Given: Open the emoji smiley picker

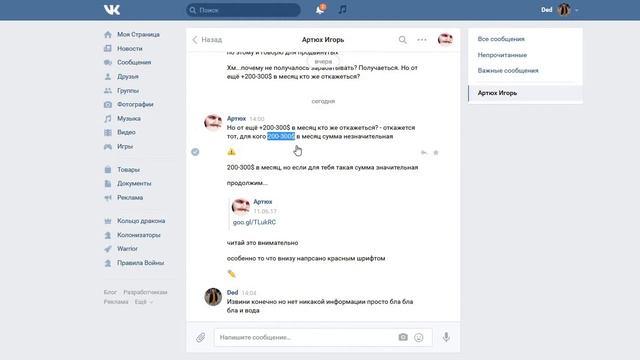Looking at the screenshot, I should [419, 338].
